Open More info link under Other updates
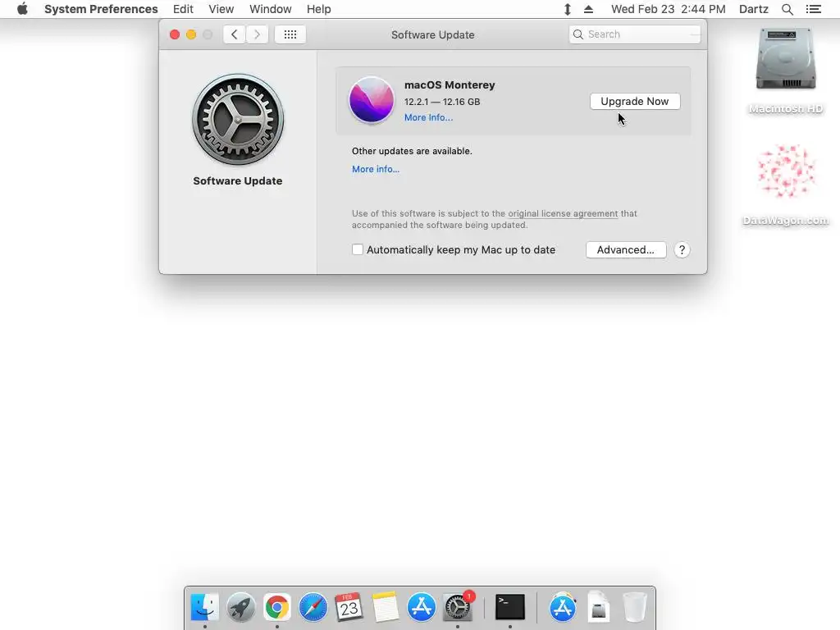 pyautogui.click(x=376, y=169)
